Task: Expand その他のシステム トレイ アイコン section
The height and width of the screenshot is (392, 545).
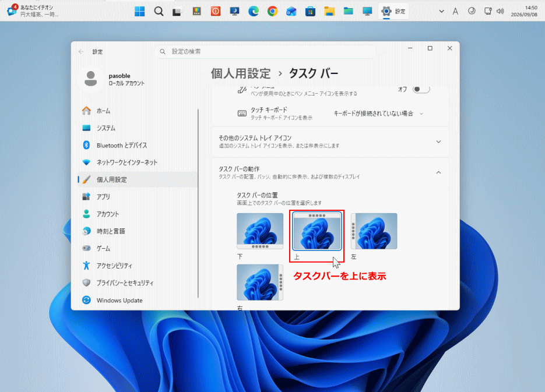Action: [x=330, y=142]
